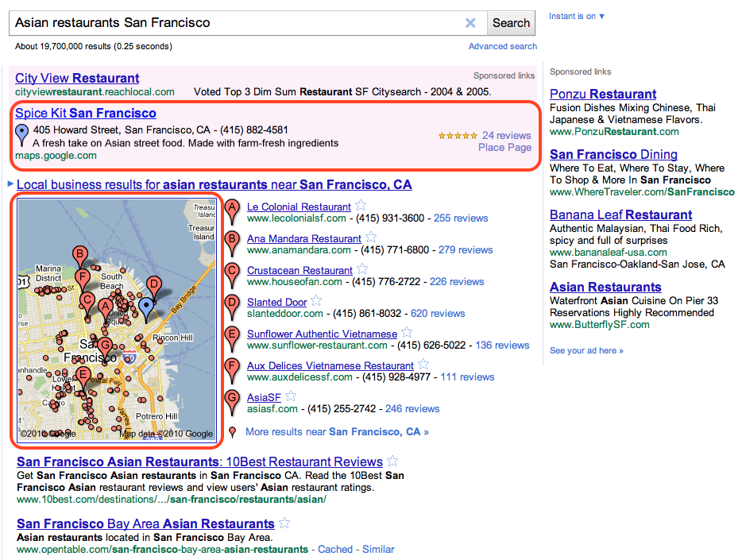Screen dimensions: 742x560
Task: View 255 reviews for Le Colonial
Action: (x=461, y=218)
